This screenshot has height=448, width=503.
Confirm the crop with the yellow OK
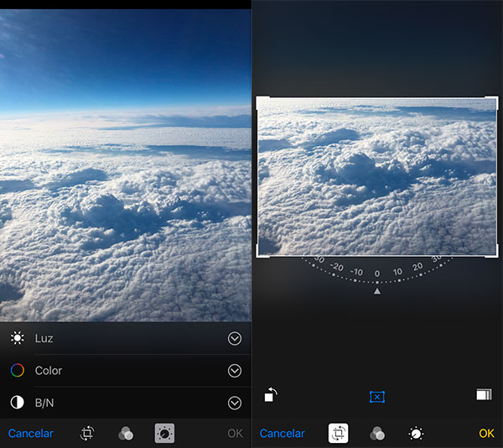(486, 434)
